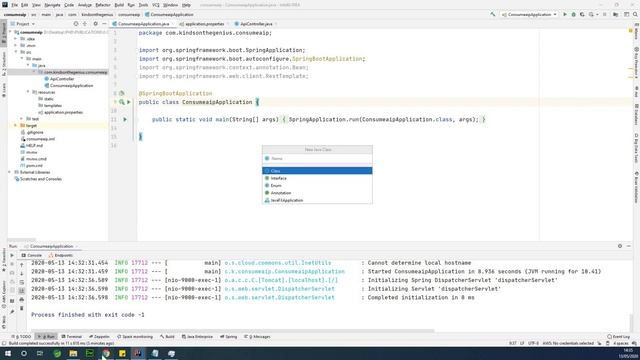Open Project panel settings gear

click(95, 24)
